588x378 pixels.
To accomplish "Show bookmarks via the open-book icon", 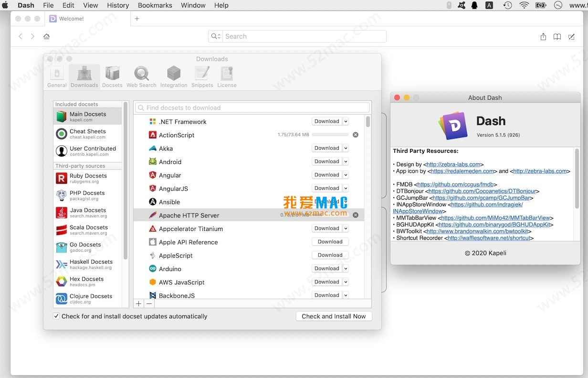I will tap(557, 36).
